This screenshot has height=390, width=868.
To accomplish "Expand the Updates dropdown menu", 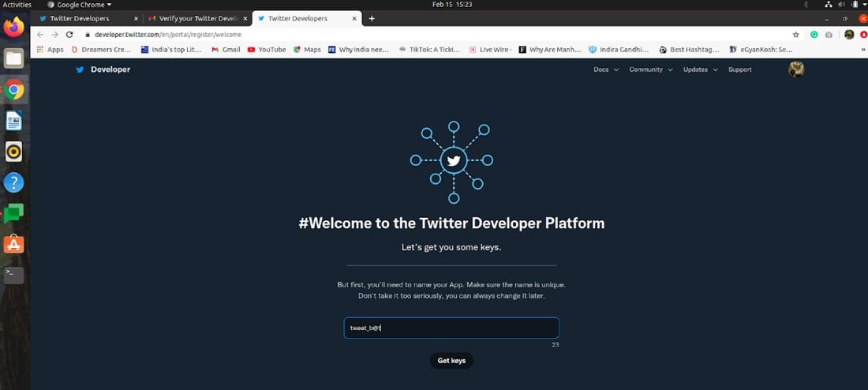I will [700, 69].
